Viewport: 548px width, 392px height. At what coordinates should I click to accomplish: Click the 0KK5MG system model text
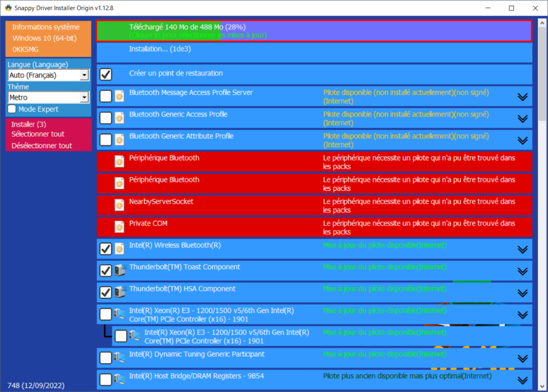coord(25,49)
